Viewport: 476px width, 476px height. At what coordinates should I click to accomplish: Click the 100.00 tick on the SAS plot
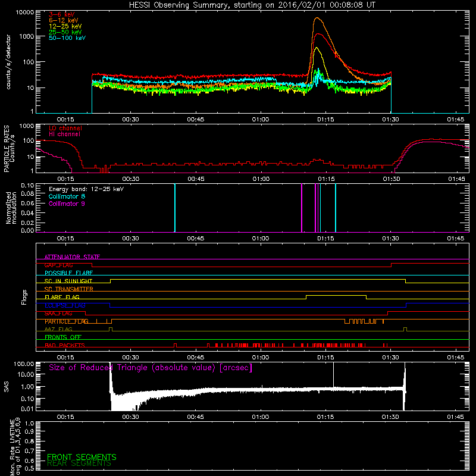pos(24,364)
